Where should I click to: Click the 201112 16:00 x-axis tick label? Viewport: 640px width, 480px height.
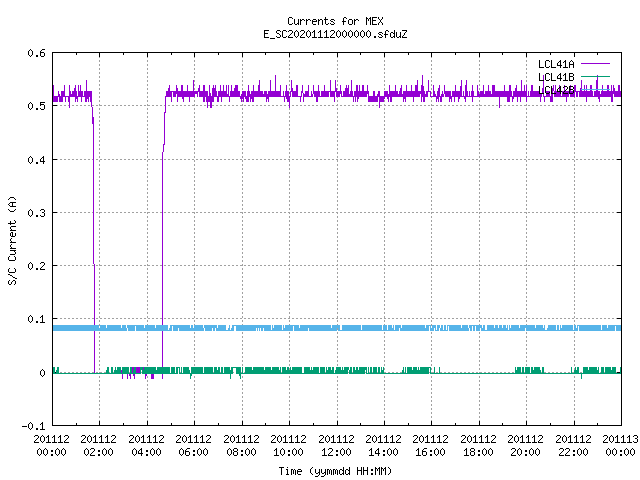point(430,445)
